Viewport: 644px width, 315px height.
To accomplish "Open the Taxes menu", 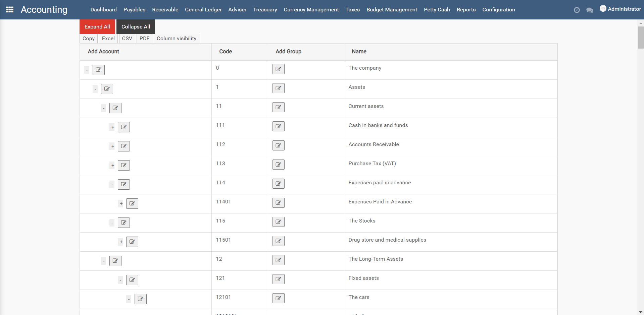I will 353,10.
